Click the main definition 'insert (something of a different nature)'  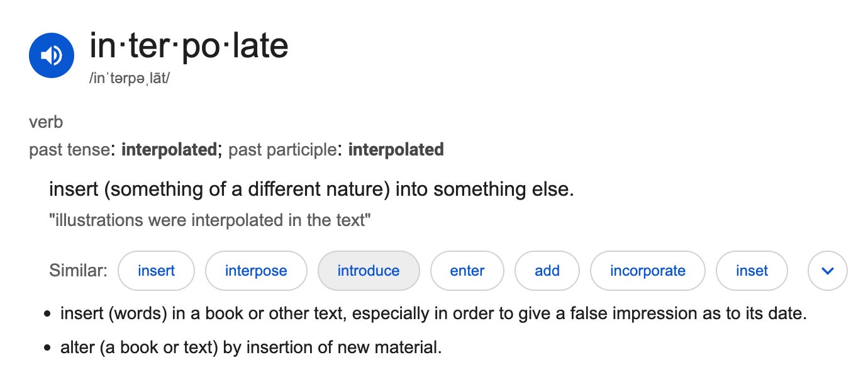(x=311, y=189)
